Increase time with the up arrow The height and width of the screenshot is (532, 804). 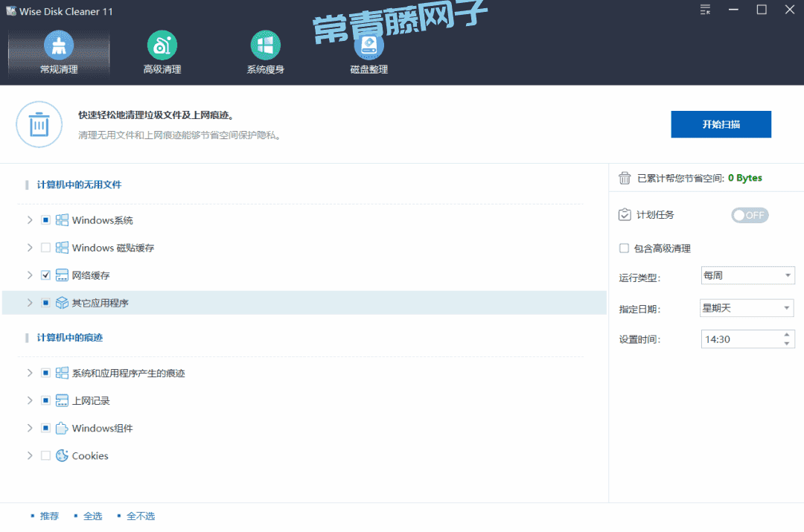click(787, 335)
